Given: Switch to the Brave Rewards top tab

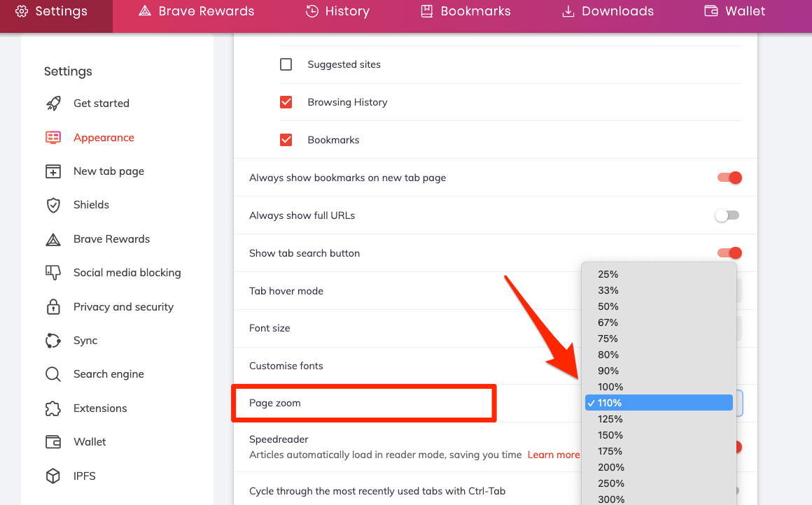Looking at the screenshot, I should [206, 11].
